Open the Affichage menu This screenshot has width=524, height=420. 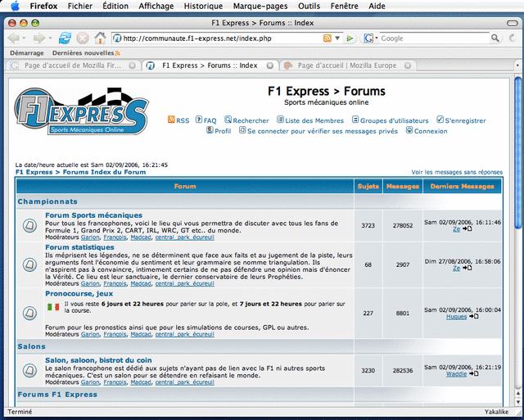156,6
